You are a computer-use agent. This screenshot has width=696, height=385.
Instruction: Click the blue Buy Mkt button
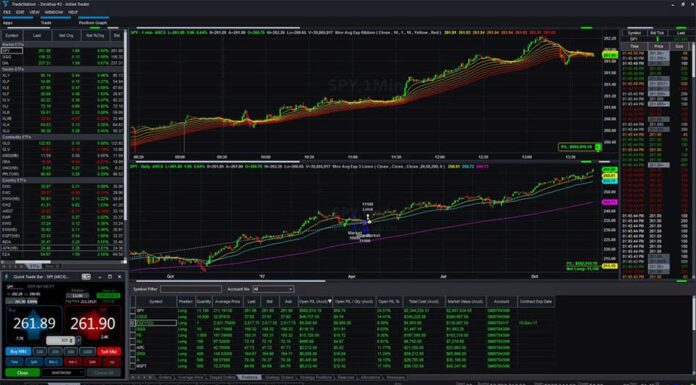coord(18,351)
